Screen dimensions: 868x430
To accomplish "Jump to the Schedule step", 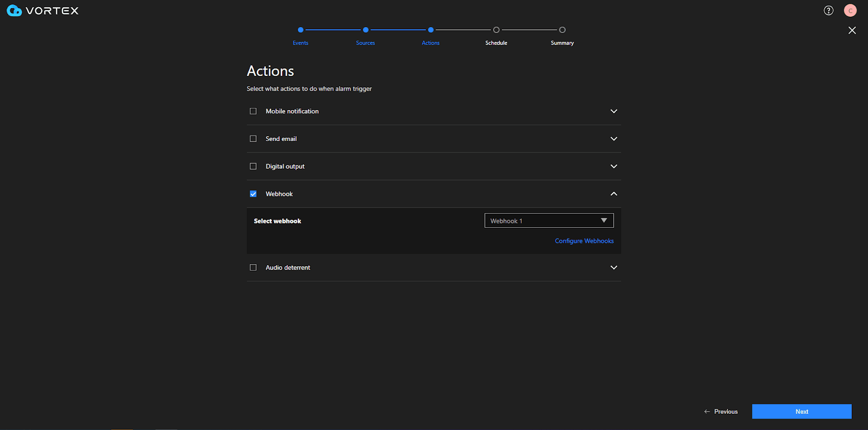I will point(496,30).
